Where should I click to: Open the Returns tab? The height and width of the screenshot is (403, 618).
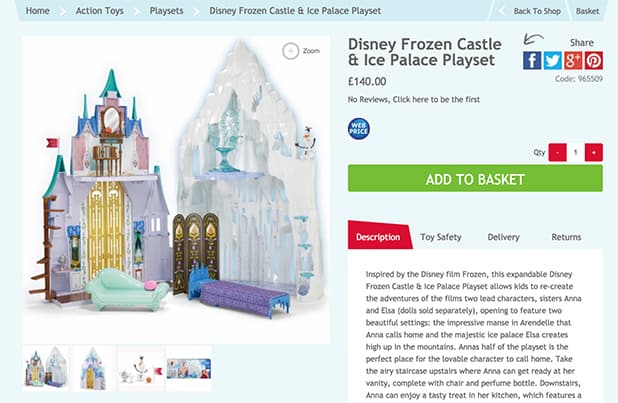pyautogui.click(x=566, y=237)
